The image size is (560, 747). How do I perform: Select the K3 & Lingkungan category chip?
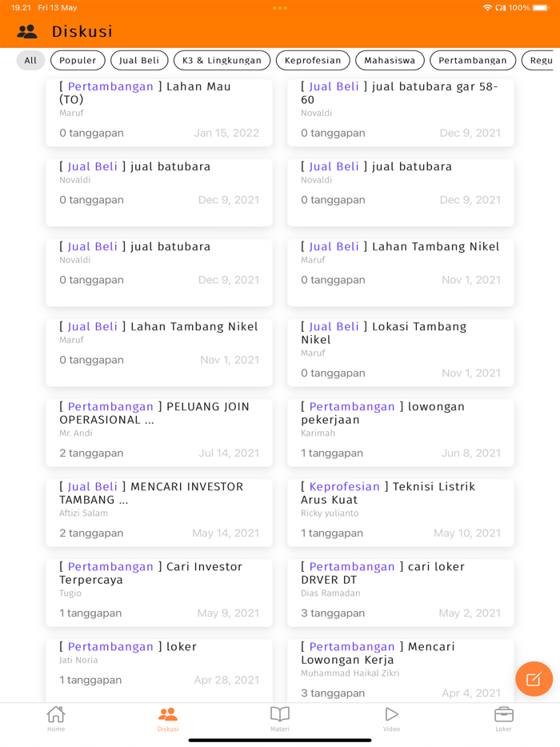(x=222, y=60)
